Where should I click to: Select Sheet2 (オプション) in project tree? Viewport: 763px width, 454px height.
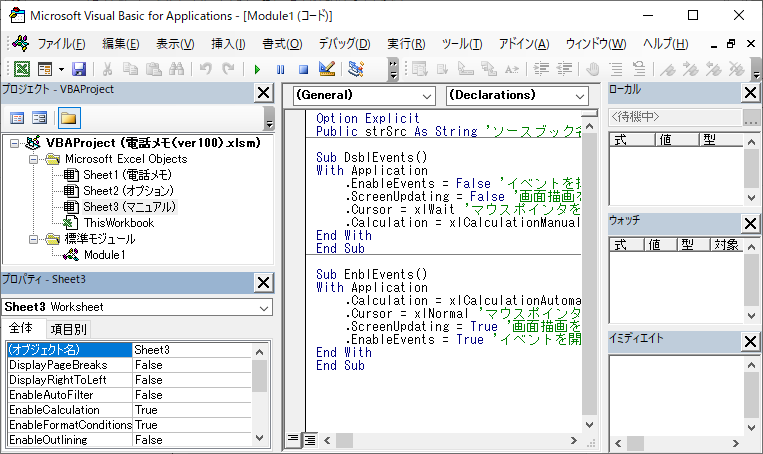pyautogui.click(x=128, y=191)
